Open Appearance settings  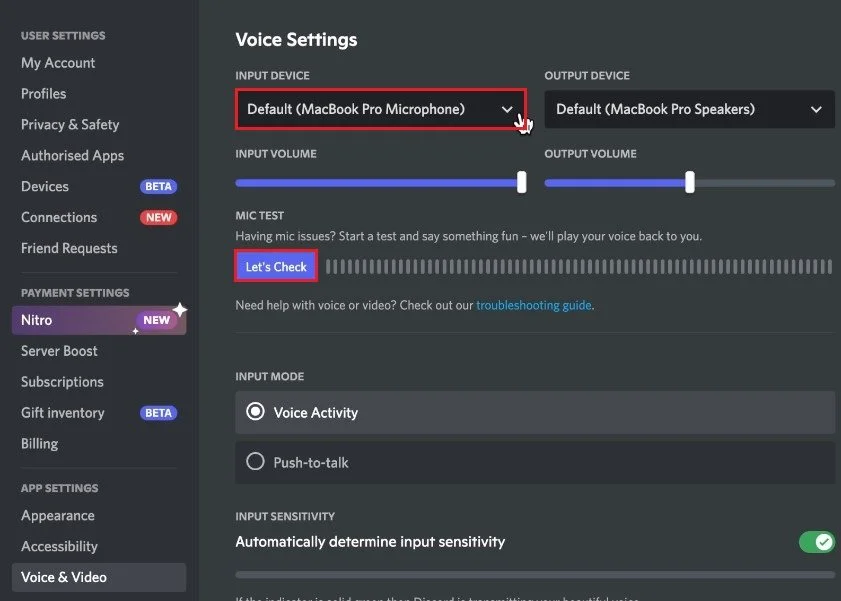58,516
